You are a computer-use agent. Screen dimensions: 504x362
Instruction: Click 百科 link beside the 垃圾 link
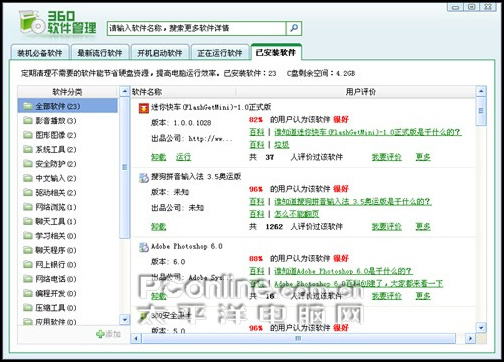257,145
